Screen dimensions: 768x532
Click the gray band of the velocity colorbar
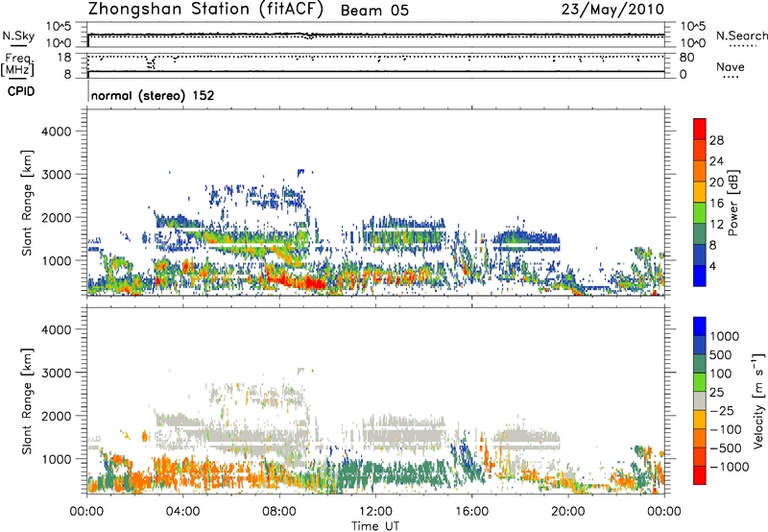pos(700,400)
